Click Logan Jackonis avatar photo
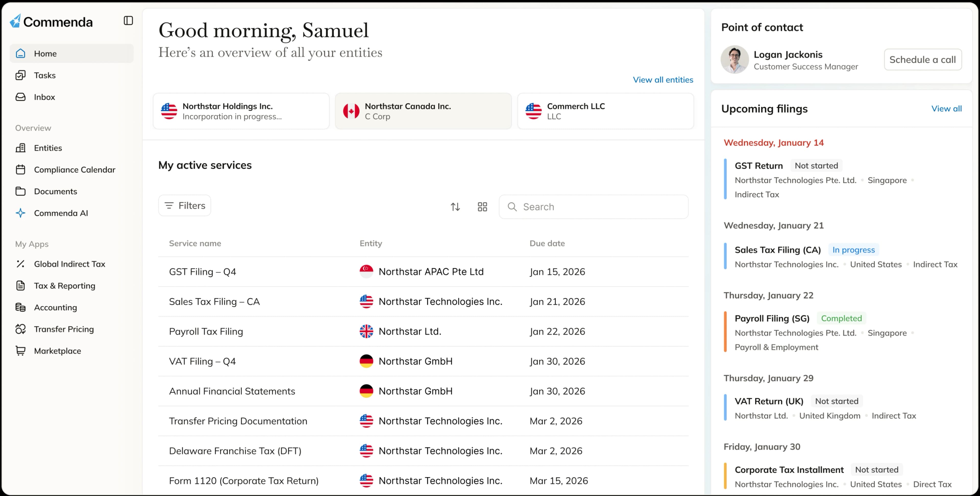 pos(735,60)
